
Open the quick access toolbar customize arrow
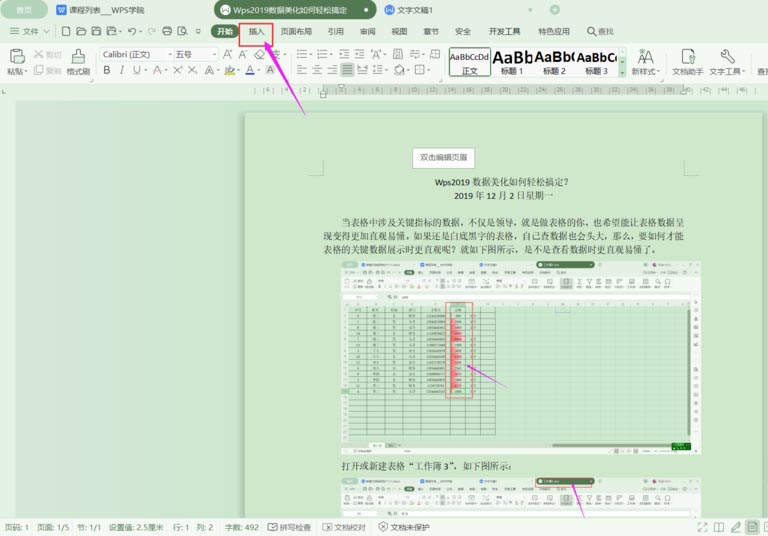(x=198, y=31)
